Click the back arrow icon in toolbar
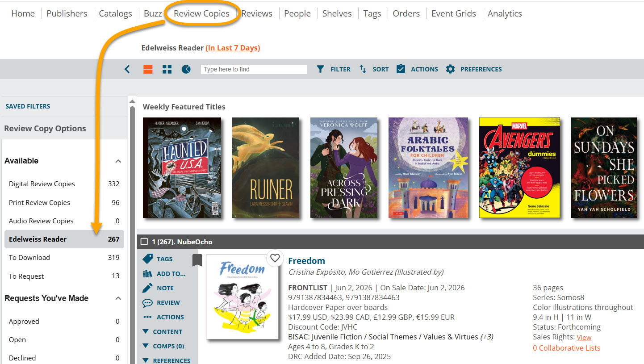The height and width of the screenshot is (364, 644). coord(127,69)
